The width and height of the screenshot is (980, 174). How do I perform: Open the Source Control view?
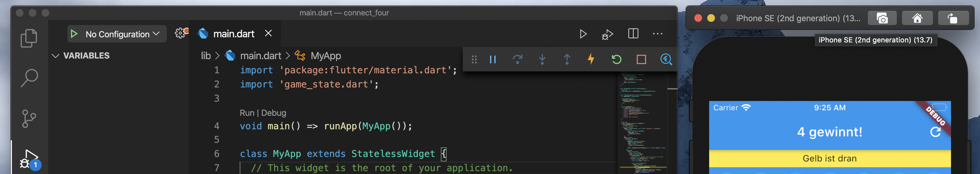(29, 119)
